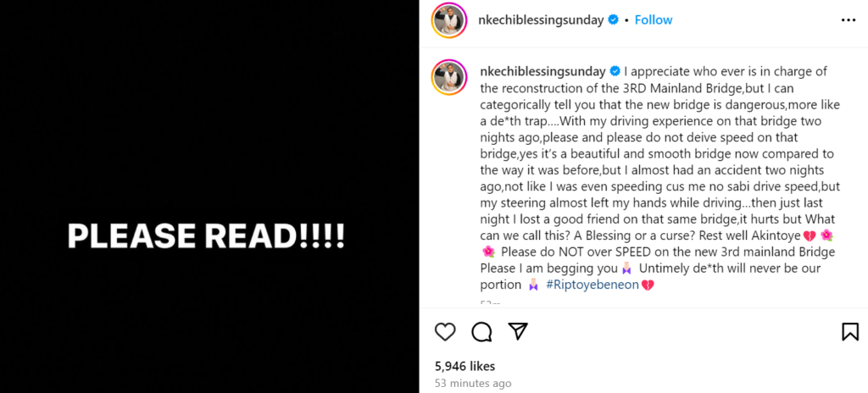Screen dimensions: 868x393
Task: Save the post with the bookmark icon
Action: [849, 331]
